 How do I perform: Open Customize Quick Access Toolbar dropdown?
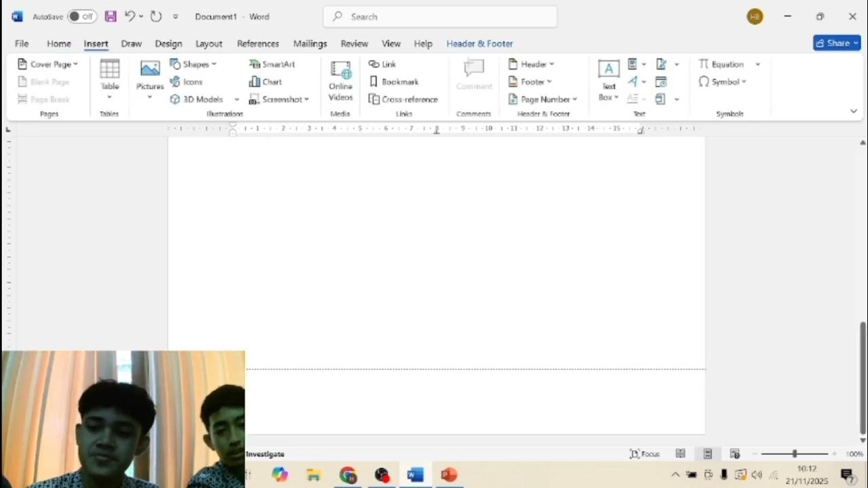pos(176,16)
